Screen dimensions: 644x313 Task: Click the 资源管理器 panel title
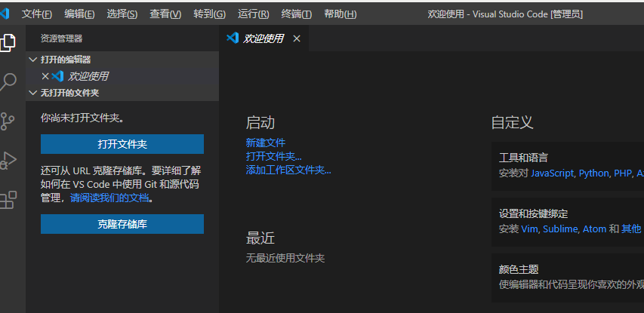(x=62, y=38)
